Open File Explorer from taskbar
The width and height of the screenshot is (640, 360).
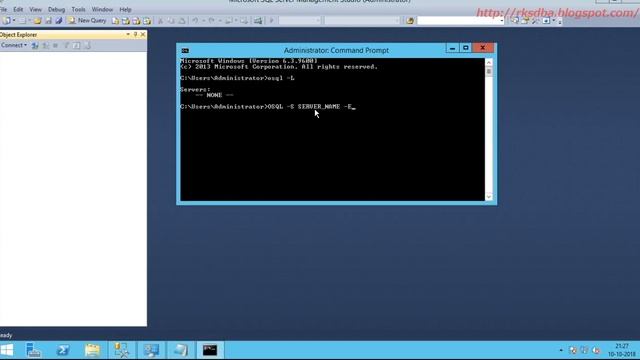click(93, 350)
